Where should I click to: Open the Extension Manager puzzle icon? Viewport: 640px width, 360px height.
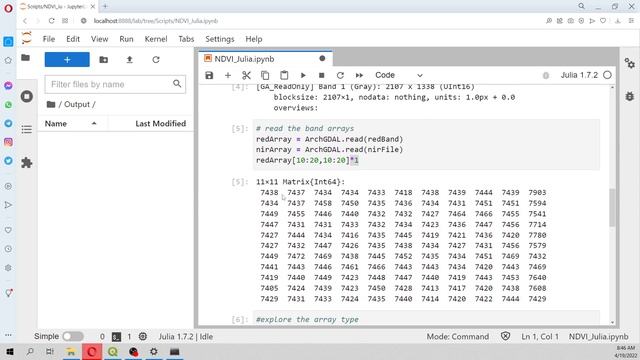27,163
